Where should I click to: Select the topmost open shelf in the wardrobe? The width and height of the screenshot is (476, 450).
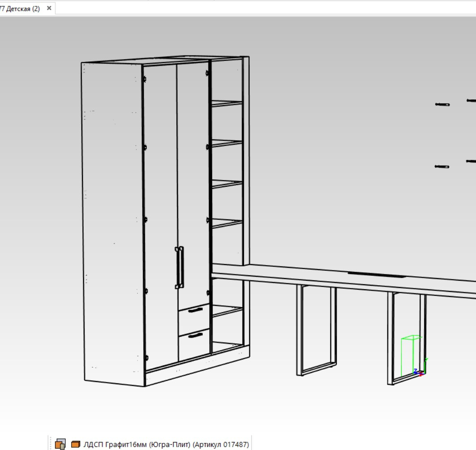(226, 103)
